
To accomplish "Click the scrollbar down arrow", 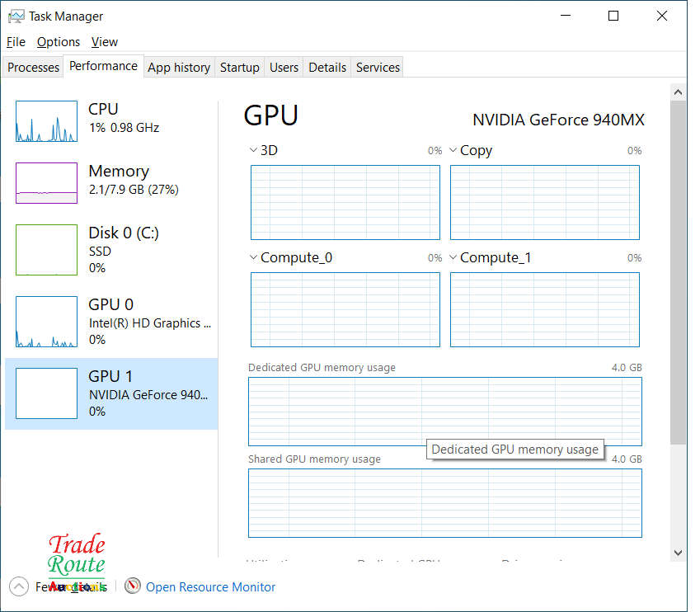I will coord(678,552).
